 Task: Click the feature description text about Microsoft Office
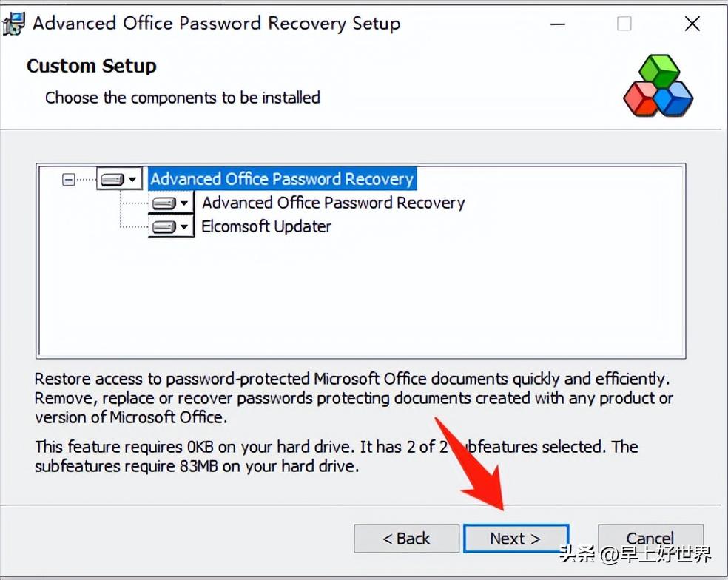[x=354, y=398]
